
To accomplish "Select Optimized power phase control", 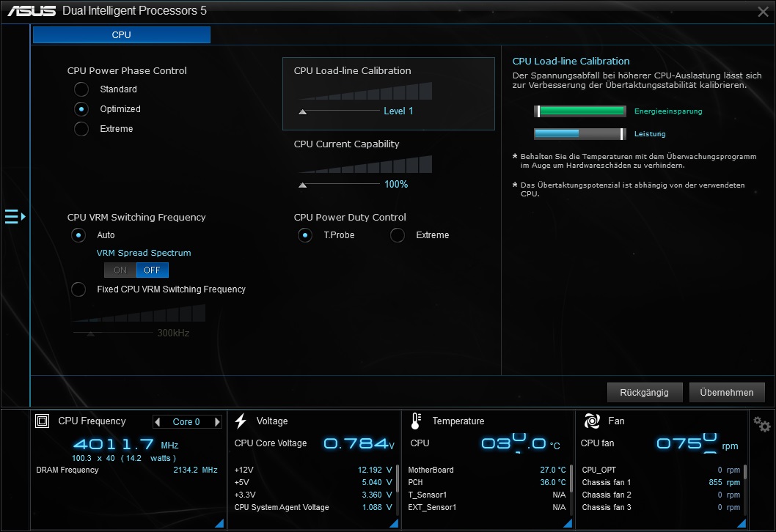I will tap(81, 108).
